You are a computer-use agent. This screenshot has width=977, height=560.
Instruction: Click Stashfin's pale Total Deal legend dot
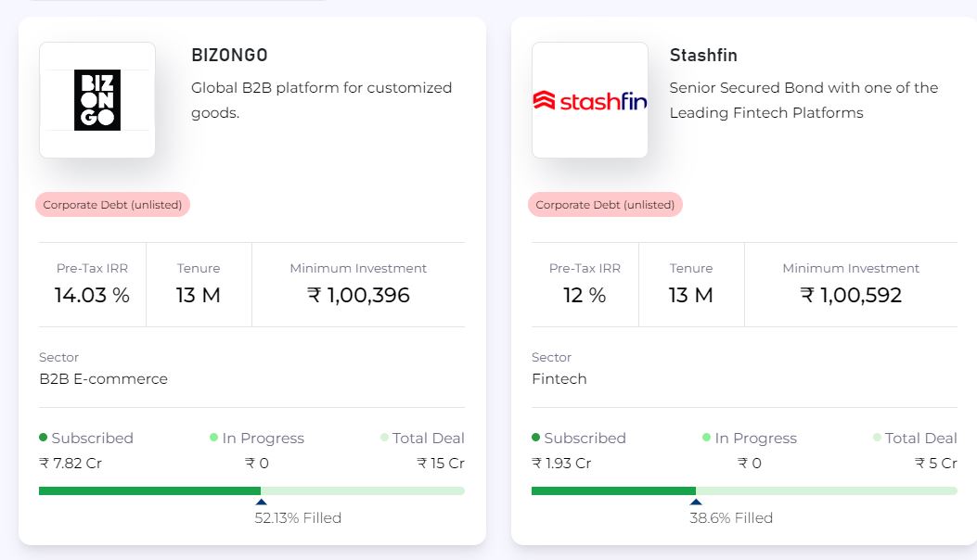pyautogui.click(x=878, y=438)
